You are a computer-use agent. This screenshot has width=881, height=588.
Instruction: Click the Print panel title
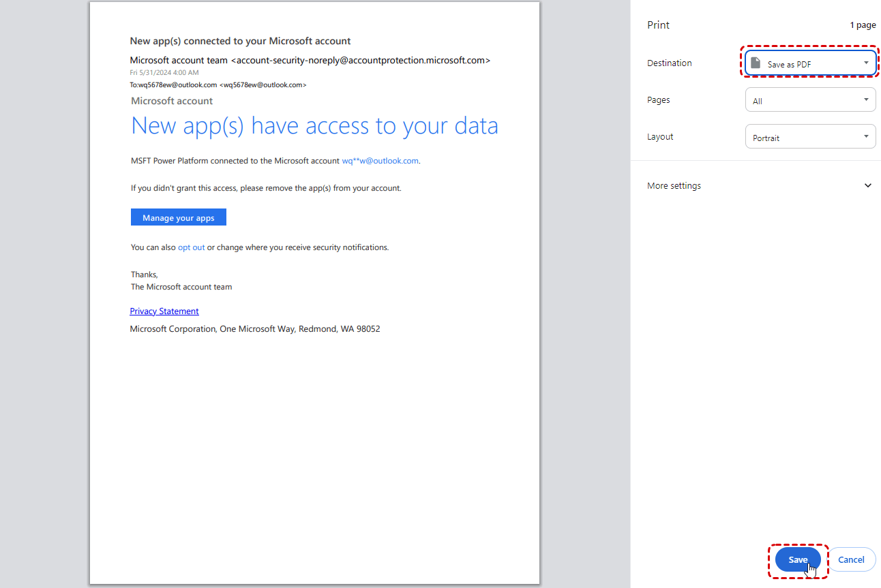point(658,25)
